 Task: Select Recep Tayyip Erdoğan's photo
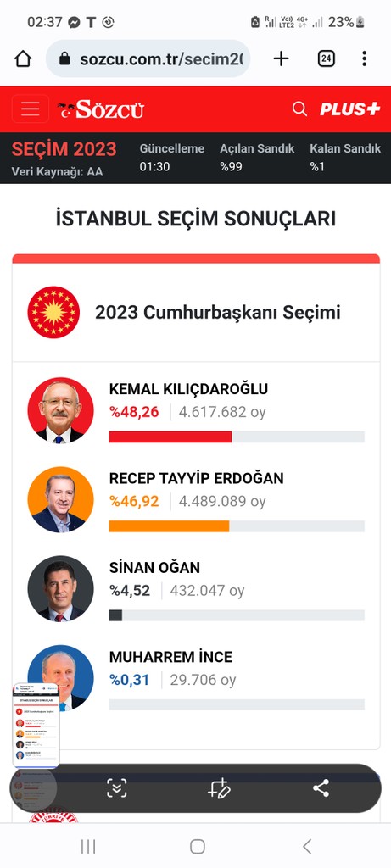point(60,499)
